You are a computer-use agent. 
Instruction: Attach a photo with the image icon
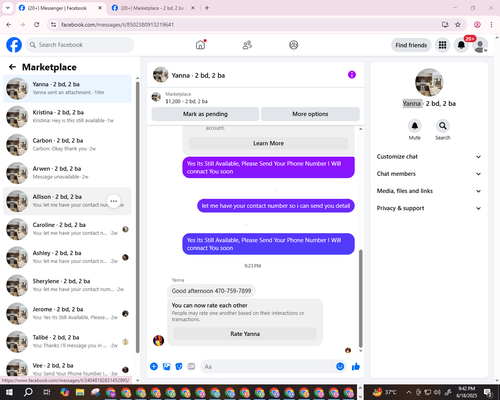[x=166, y=366]
